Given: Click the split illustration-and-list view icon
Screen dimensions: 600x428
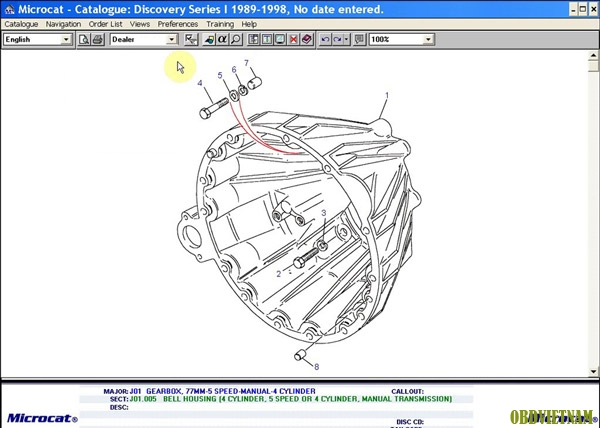Looking at the screenshot, I should point(253,39).
